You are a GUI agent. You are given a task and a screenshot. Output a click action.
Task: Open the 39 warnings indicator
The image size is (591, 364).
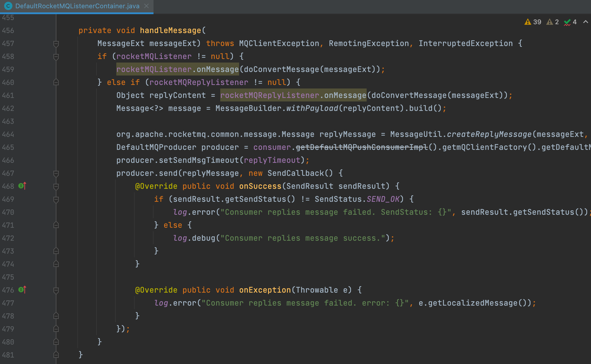533,22
